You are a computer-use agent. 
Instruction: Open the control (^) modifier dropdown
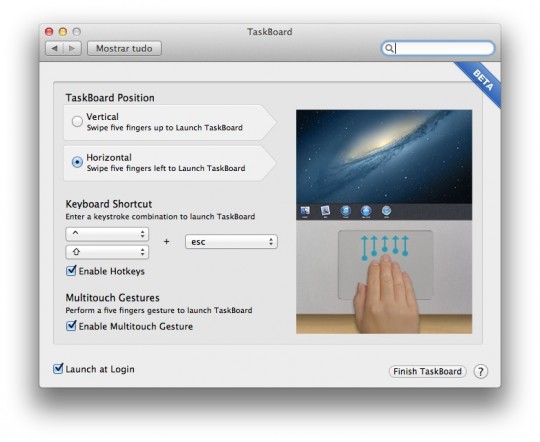click(x=107, y=234)
